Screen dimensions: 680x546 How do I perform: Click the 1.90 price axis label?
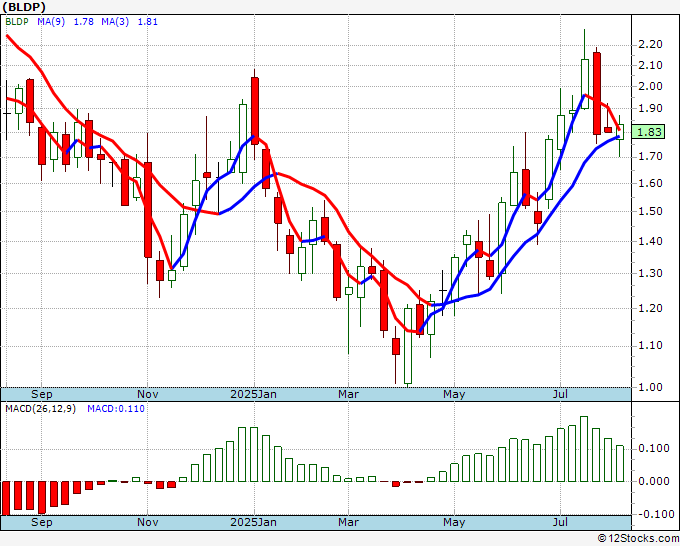pyautogui.click(x=650, y=108)
